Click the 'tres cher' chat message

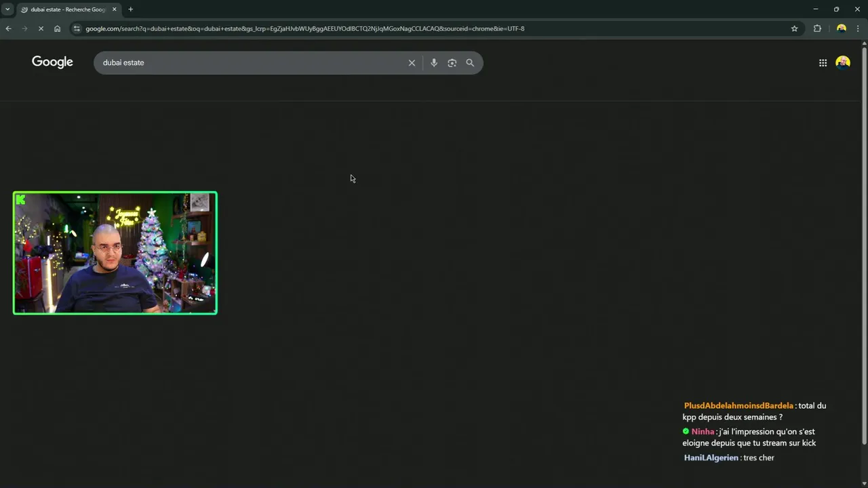pyautogui.click(x=759, y=457)
